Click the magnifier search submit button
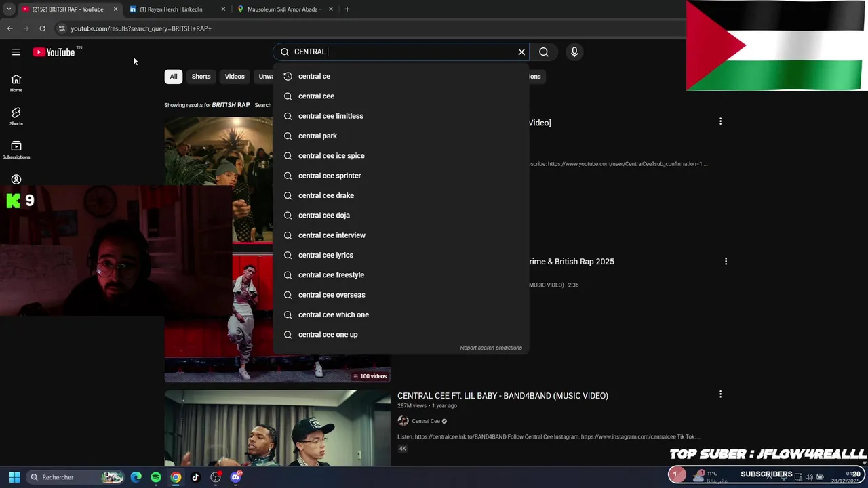Screen dimensions: 868x488 (x=544, y=52)
